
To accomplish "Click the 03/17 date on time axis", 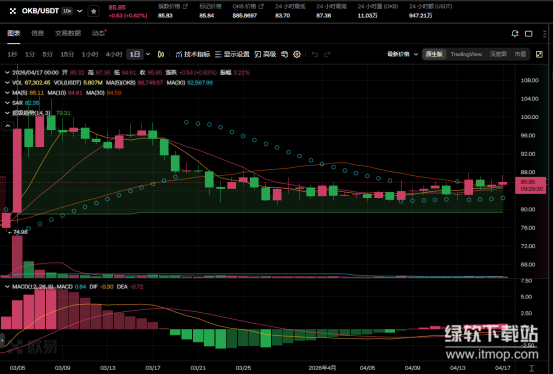I will click(153, 368).
